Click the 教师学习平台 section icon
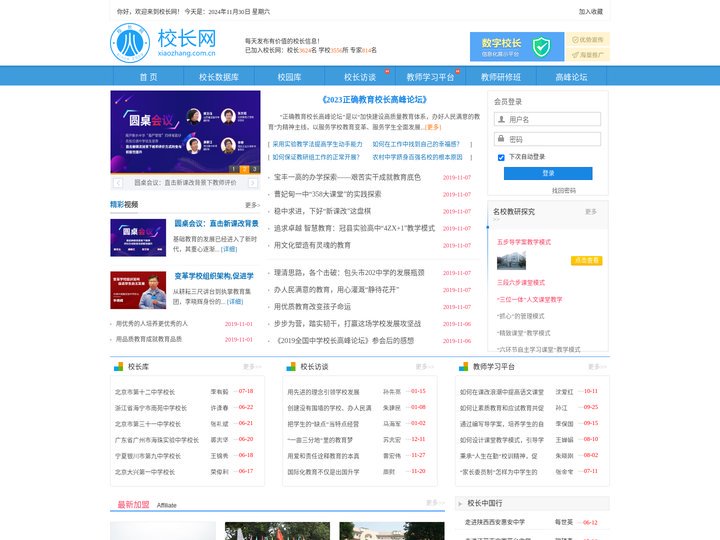This screenshot has width=720, height=540. (x=464, y=366)
